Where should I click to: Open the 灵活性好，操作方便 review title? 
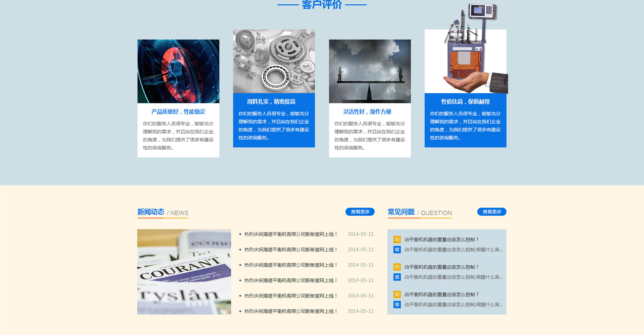(x=367, y=112)
